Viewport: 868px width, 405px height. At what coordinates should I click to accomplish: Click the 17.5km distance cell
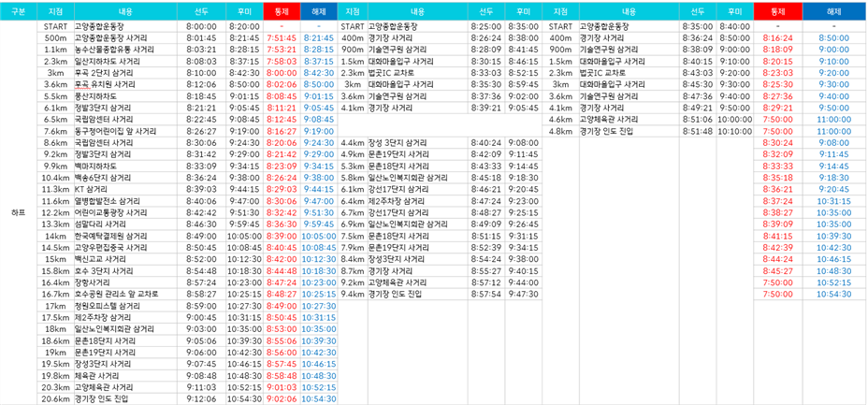click(55, 317)
